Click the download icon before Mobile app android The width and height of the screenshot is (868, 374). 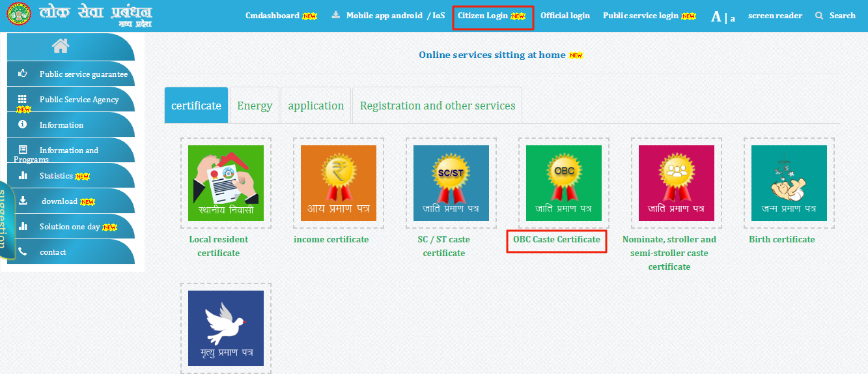[x=336, y=15]
